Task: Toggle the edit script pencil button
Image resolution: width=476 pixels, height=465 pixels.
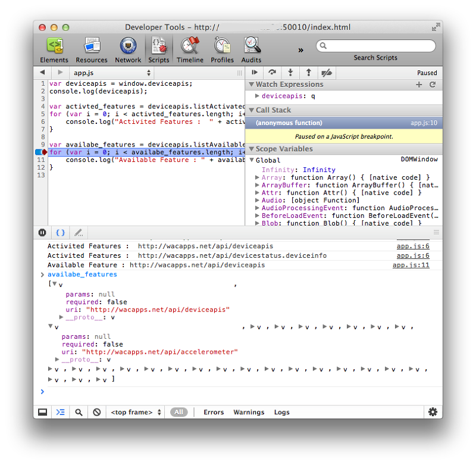Action: (79, 233)
